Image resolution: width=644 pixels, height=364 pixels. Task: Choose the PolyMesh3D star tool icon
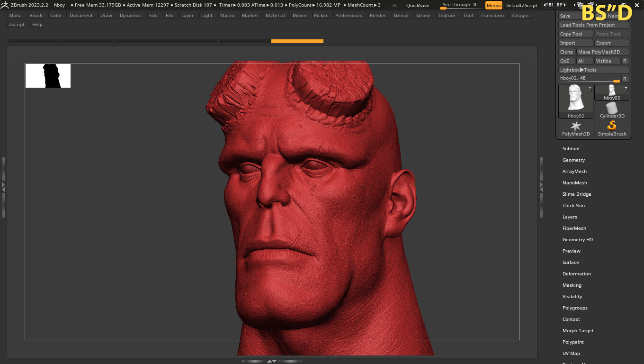click(x=576, y=128)
